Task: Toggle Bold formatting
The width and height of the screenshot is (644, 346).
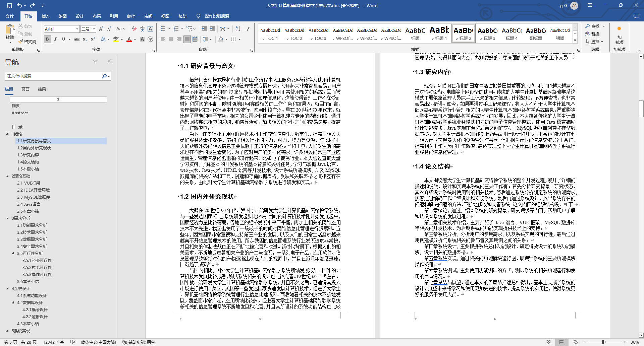Action: pos(47,39)
